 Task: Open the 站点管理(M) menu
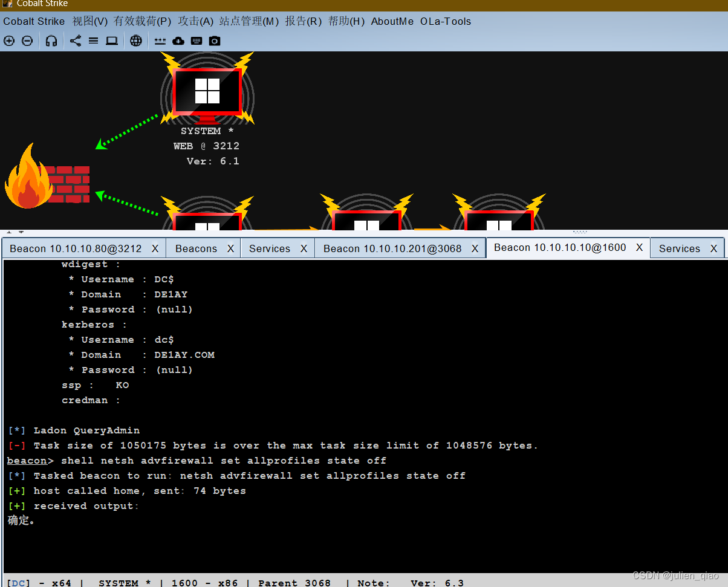point(249,21)
